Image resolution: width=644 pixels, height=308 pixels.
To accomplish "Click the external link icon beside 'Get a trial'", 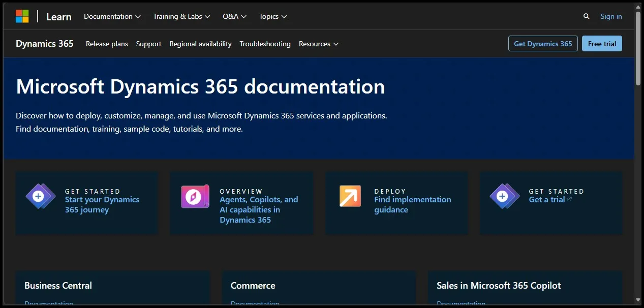I will (569, 199).
